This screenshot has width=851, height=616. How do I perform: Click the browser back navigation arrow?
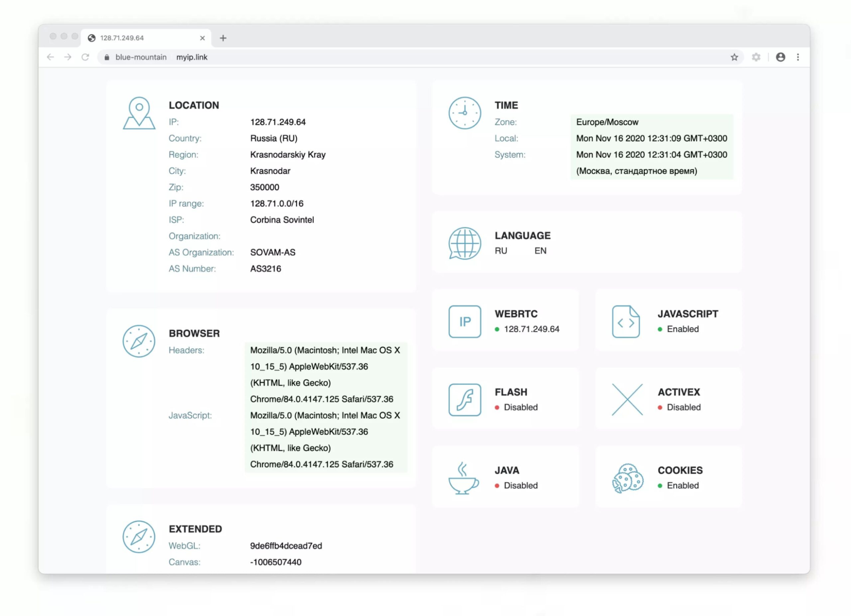(x=52, y=57)
